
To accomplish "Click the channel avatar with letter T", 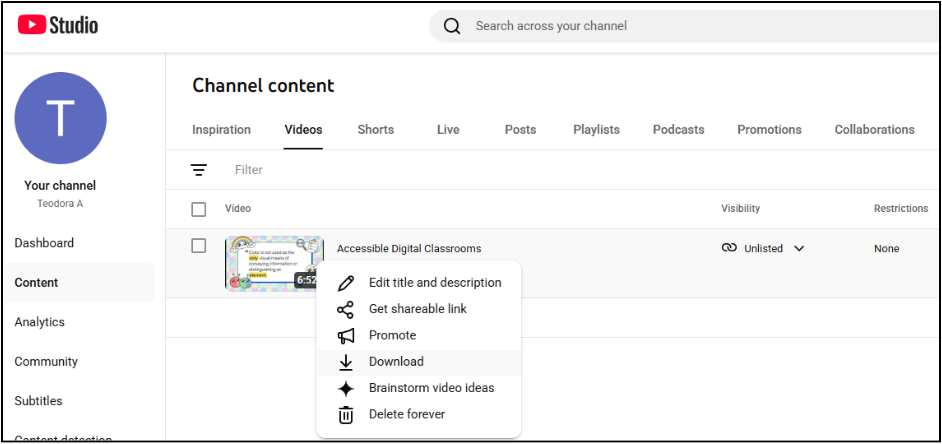I will coord(60,119).
